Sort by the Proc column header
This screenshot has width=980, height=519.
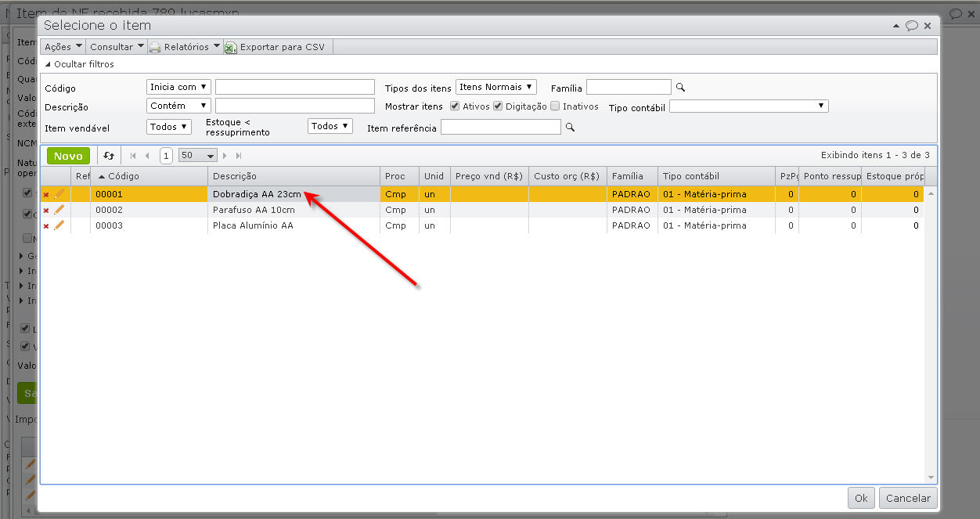[x=399, y=176]
